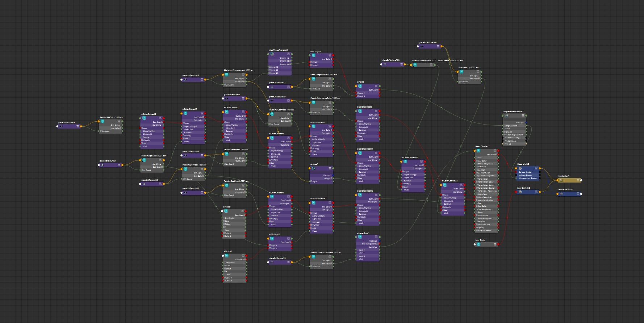This screenshot has height=323, width=644.
Task: Expand Input 1 on aiAdd2 node
Action: click(358, 93)
